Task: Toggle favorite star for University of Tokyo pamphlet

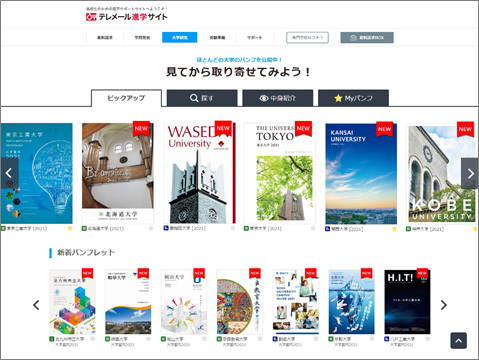Action: coord(313,228)
